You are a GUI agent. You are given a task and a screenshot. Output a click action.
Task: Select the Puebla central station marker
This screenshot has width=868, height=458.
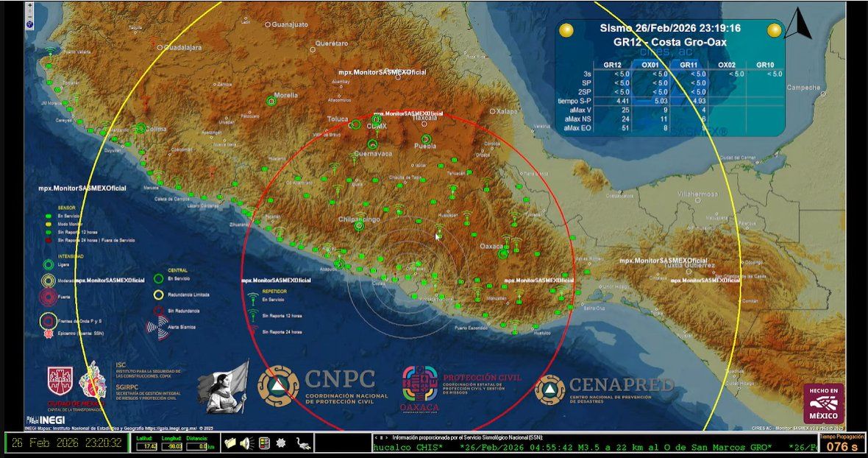pos(426,139)
